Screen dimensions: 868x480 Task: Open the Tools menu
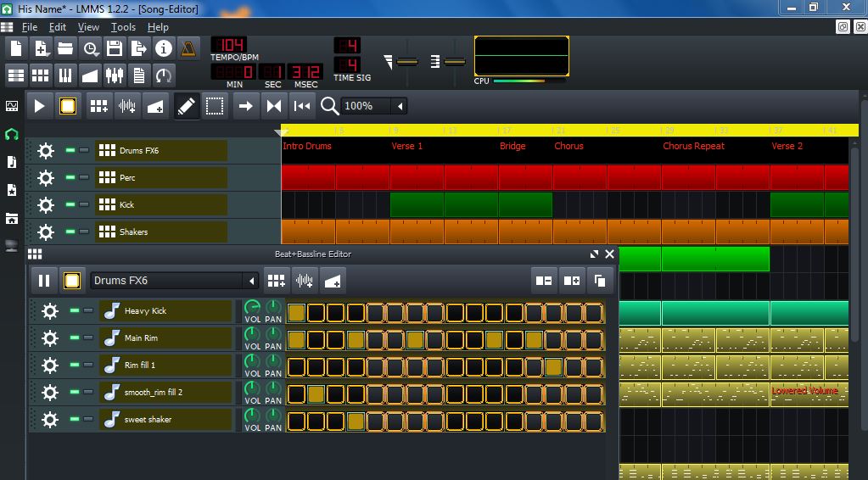[123, 27]
